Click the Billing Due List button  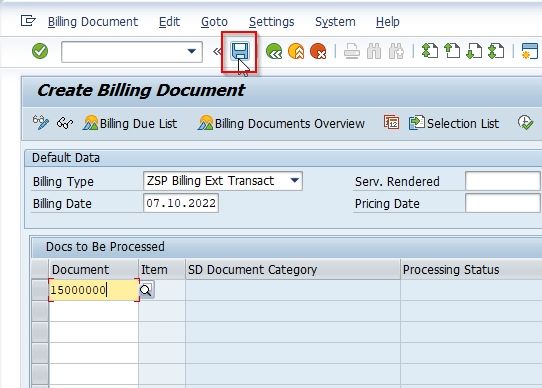(130, 123)
